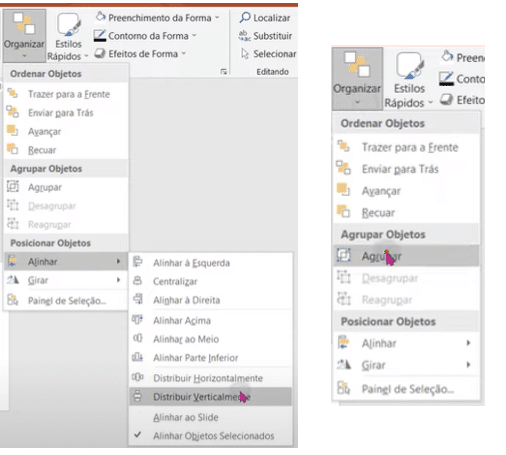This screenshot has width=506, height=455.
Task: Click Girar icon in left menu
Action: 13,280
